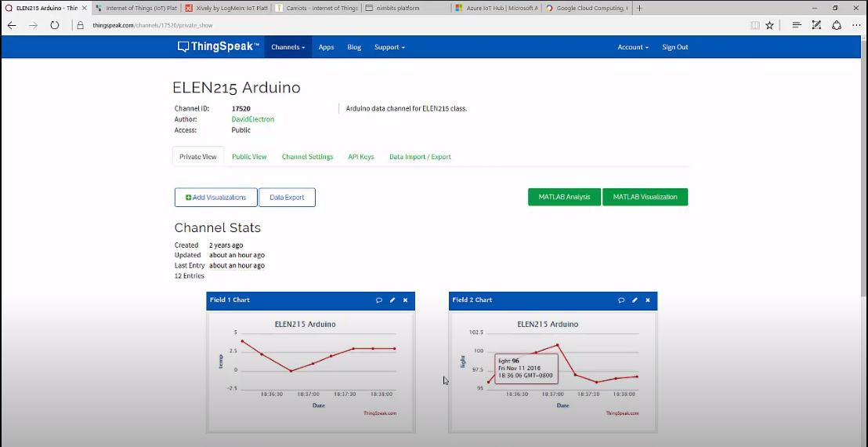Open comment icon on Field 1 Chart
Screen dimensions: 868x447
click(x=379, y=300)
